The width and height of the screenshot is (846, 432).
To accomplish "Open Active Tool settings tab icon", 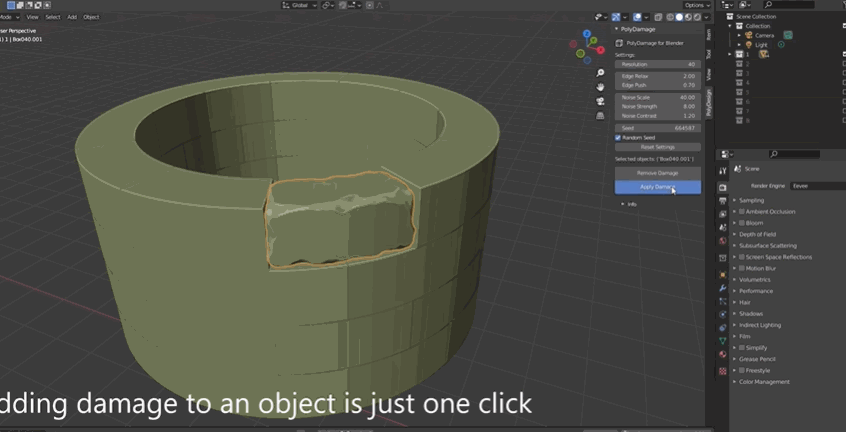I will click(x=723, y=170).
